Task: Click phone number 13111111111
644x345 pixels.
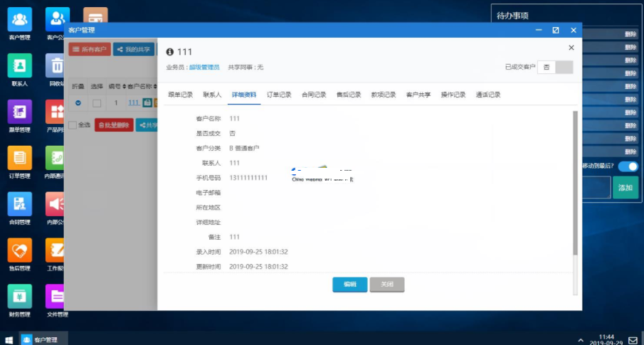Action: pos(248,178)
